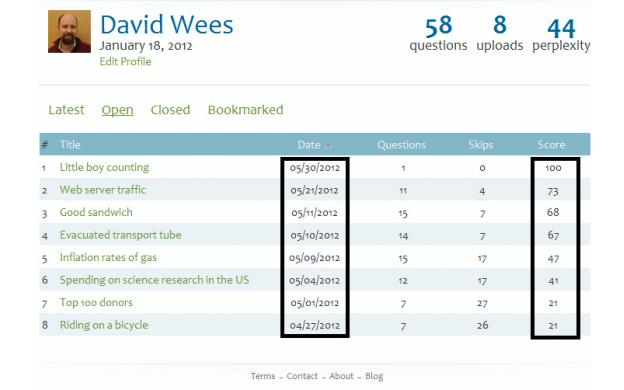The height and width of the screenshot is (390, 624).
Task: Click skips value 4 for Web server traffic
Action: click(x=482, y=191)
